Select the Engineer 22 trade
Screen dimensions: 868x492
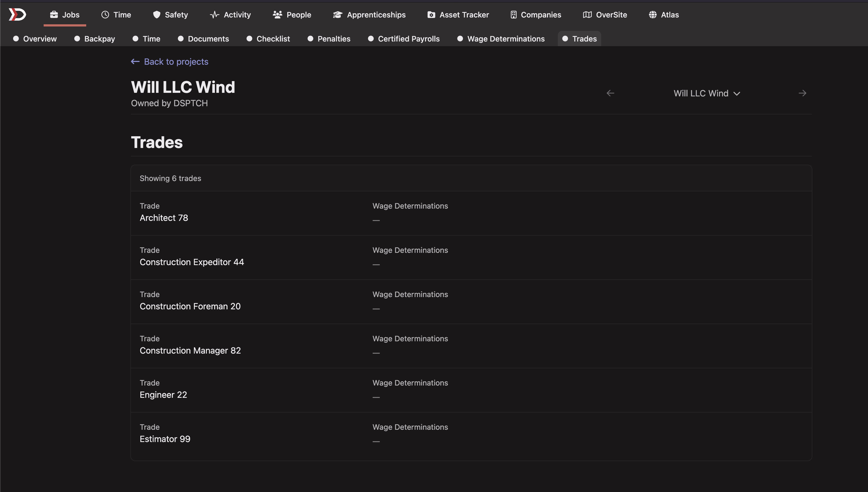[x=471, y=390]
